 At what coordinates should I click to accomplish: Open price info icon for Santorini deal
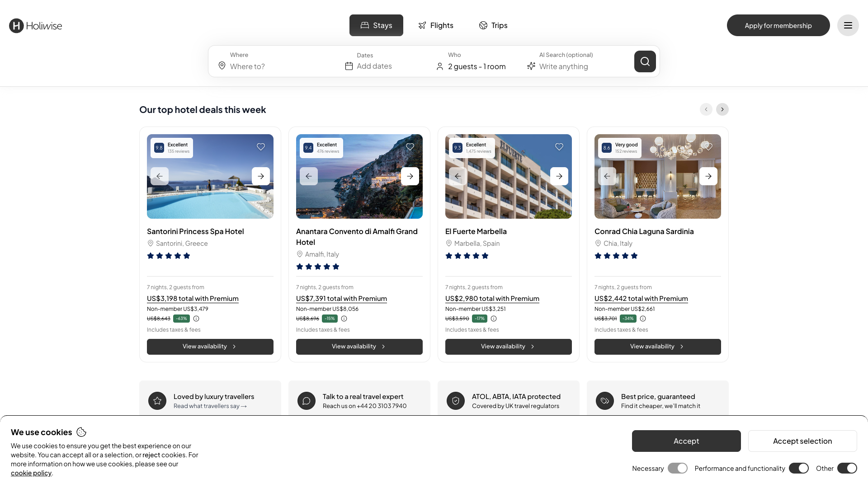[x=196, y=319]
